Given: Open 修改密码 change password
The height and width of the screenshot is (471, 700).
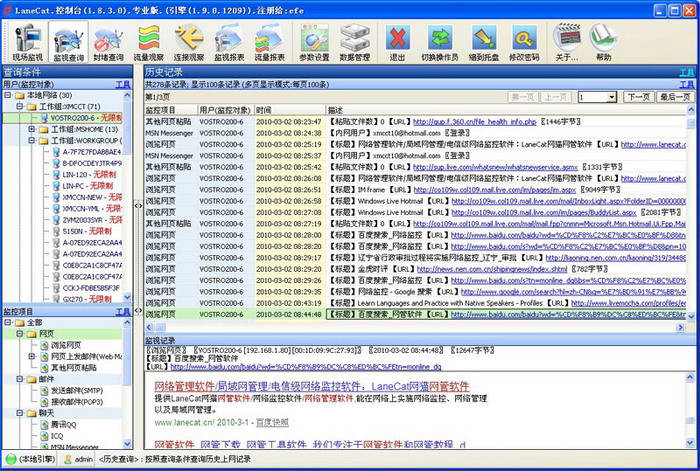Looking at the screenshot, I should coord(524,43).
